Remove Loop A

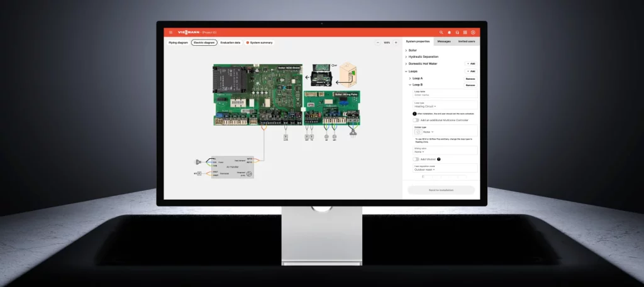470,79
